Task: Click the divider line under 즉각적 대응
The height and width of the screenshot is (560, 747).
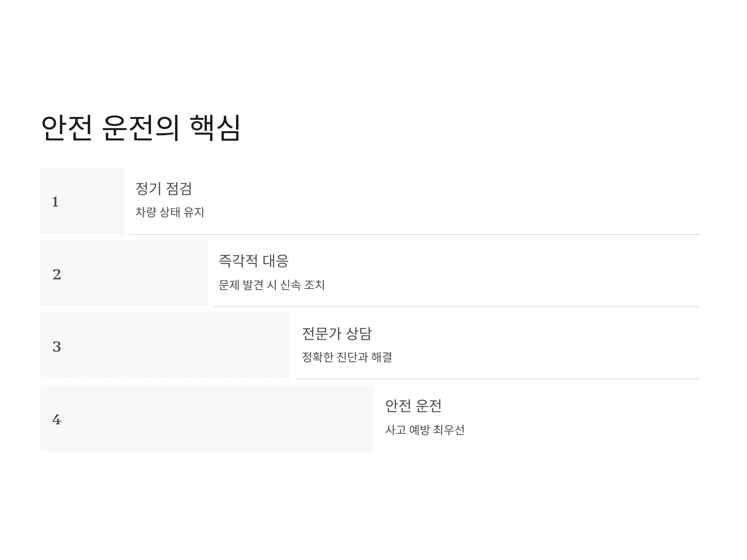Action: [457, 306]
